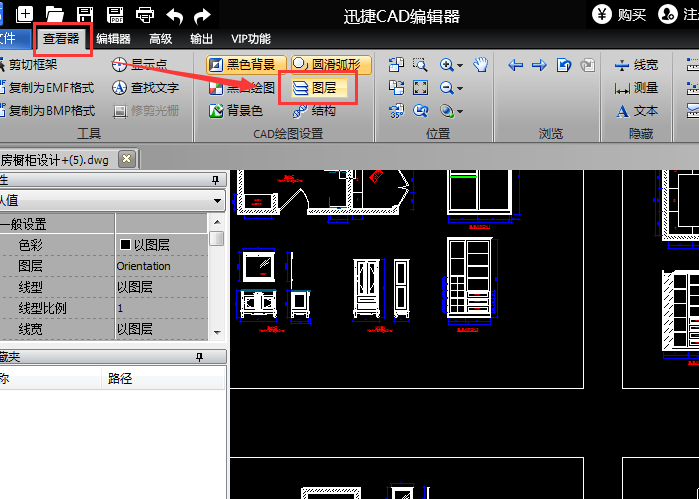Click the previous view left arrow
The height and width of the screenshot is (499, 699).
tap(515, 65)
